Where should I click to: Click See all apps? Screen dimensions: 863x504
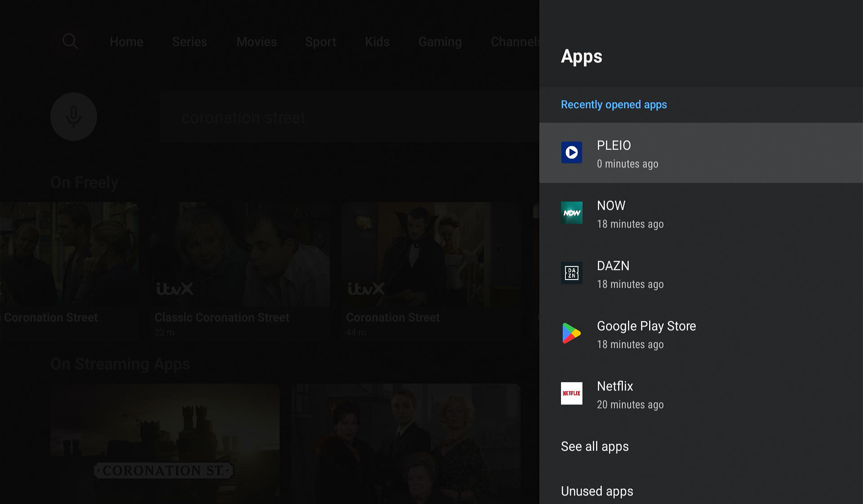[595, 447]
